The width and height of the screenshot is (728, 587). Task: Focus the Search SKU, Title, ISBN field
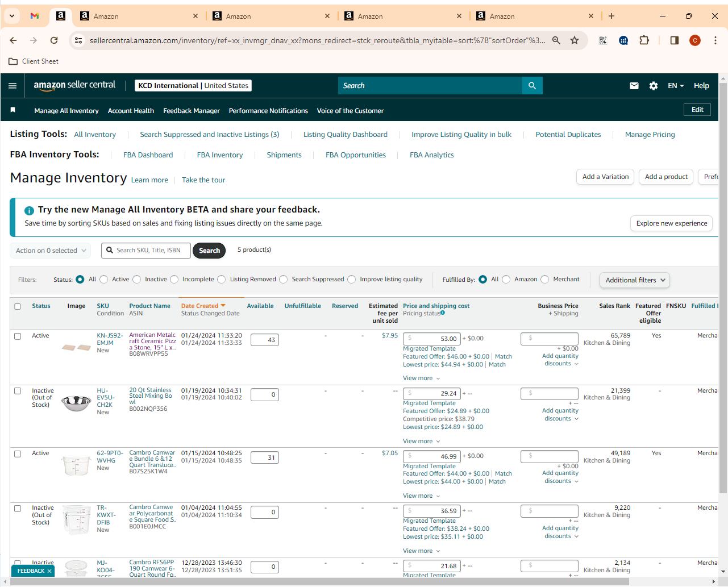tap(147, 251)
